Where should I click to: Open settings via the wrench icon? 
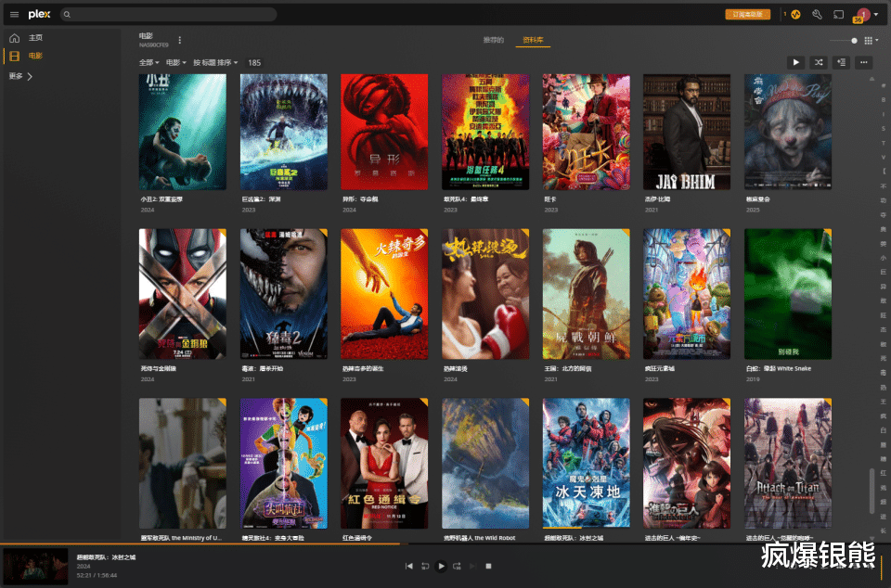click(x=817, y=15)
